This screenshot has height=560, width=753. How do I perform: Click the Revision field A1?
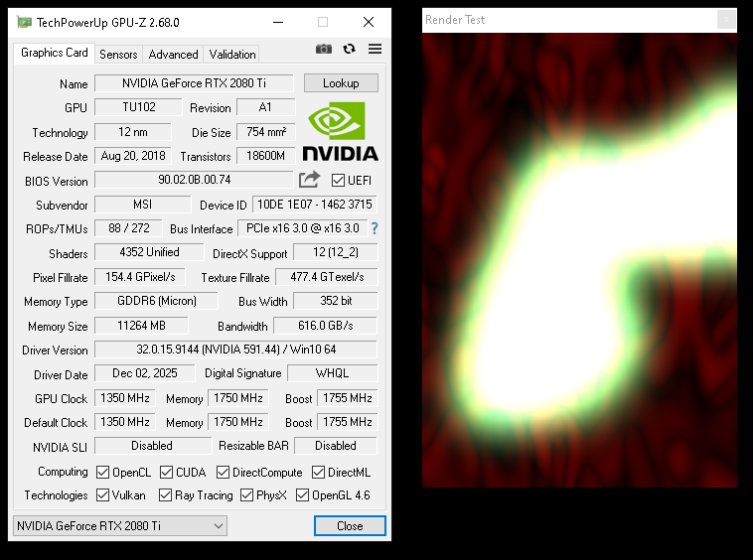pos(265,107)
